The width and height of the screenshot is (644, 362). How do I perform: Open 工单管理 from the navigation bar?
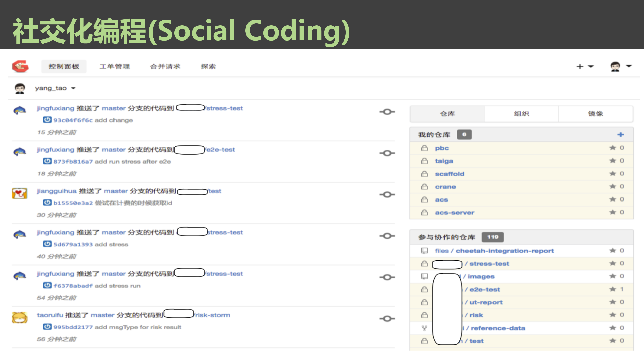click(115, 66)
